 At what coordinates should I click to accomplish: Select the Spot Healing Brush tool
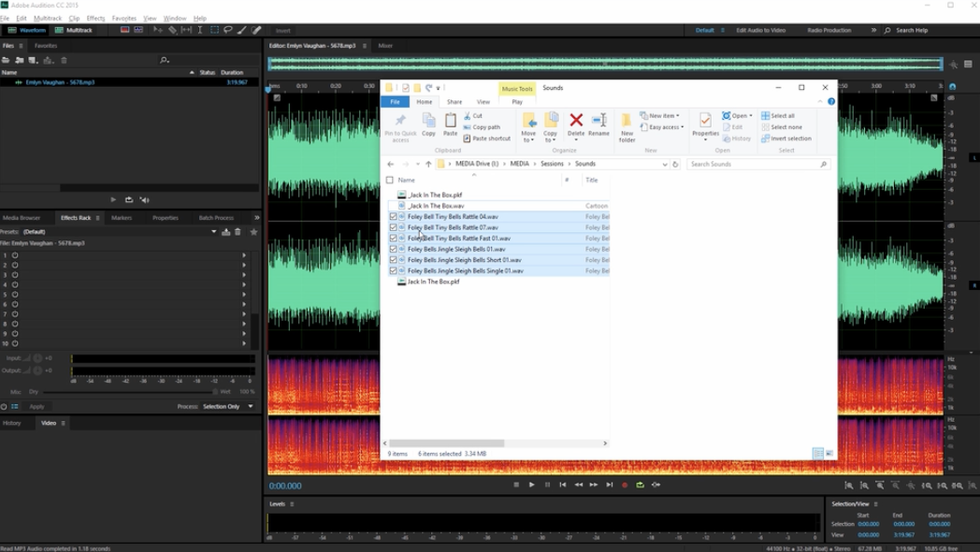256,30
